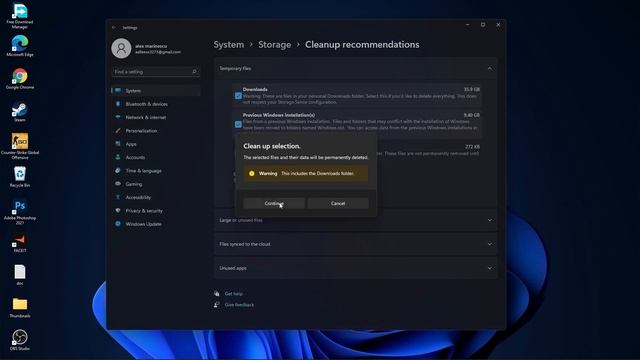Open Counter-Strike Global Offensive desktop icon
The height and width of the screenshot is (360, 640).
coord(20,146)
